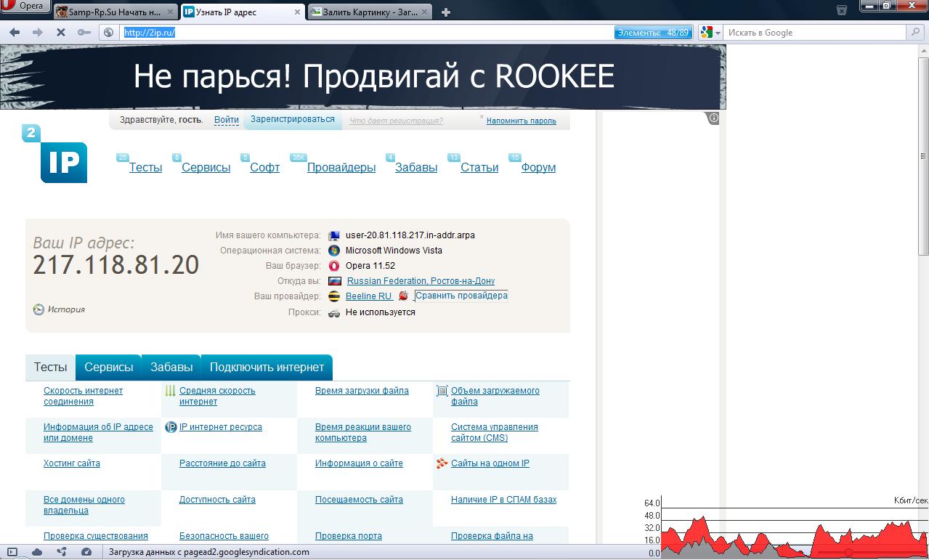Go back with the back arrow

pyautogui.click(x=15, y=33)
